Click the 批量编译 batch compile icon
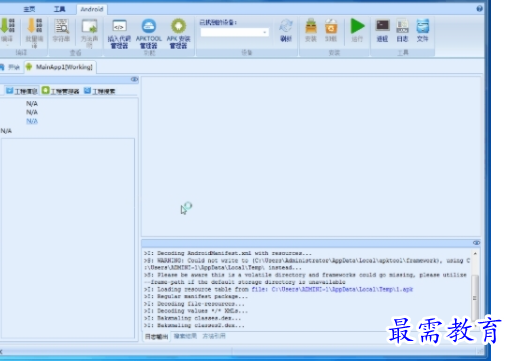510x362 pixels. [x=34, y=32]
